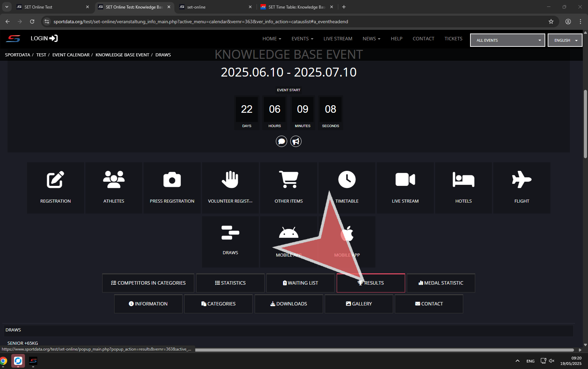Open the Help menu item
This screenshot has width=588, height=369.
tap(397, 39)
